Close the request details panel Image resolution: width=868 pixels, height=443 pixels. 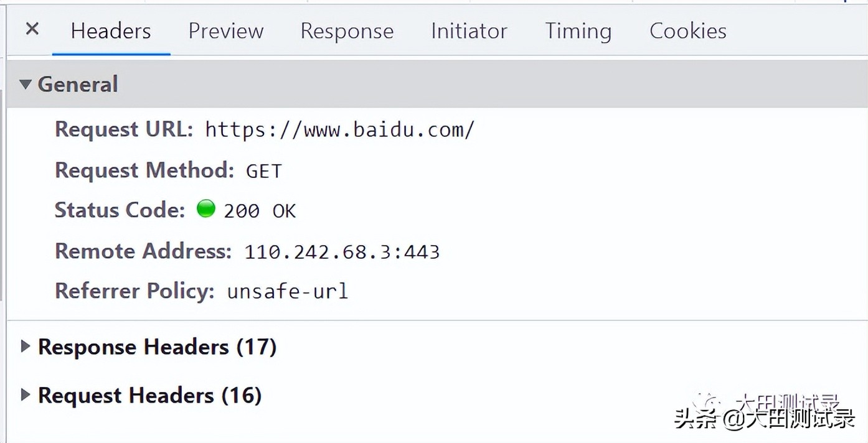pos(32,29)
